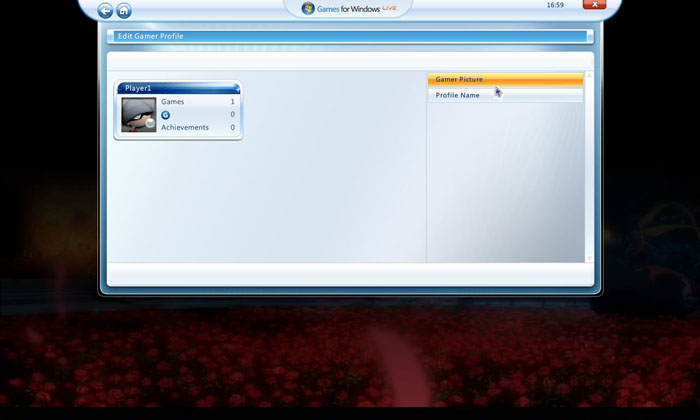Click the Player1 gamer picture avatar
This screenshot has height=420, width=700.
139,115
